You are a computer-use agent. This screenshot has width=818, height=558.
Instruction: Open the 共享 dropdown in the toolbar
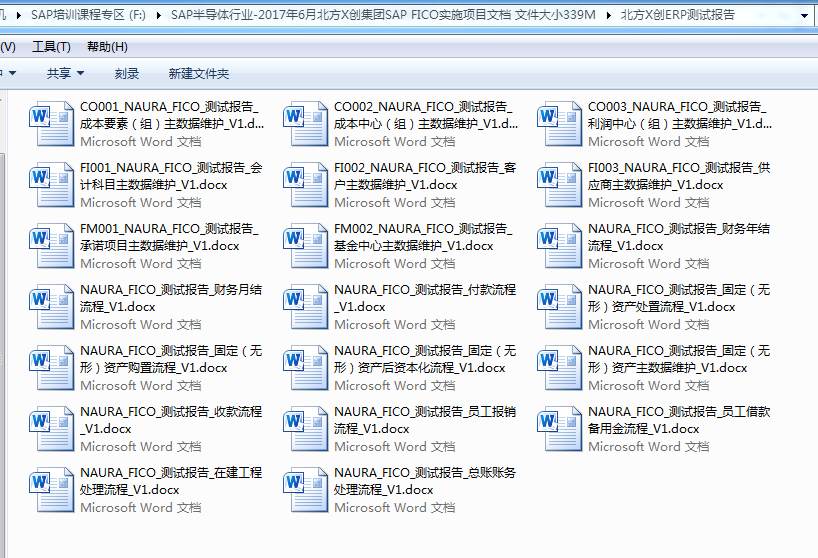pos(65,74)
